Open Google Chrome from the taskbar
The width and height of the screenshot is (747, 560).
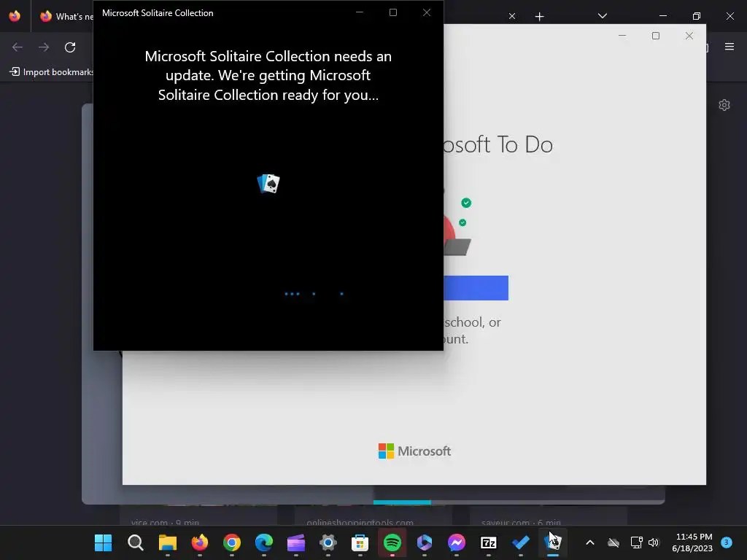click(232, 542)
